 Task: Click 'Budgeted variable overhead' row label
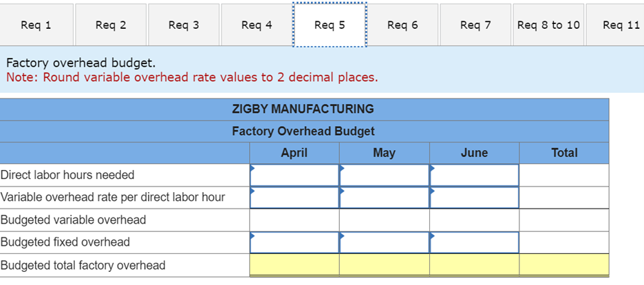pyautogui.click(x=74, y=220)
